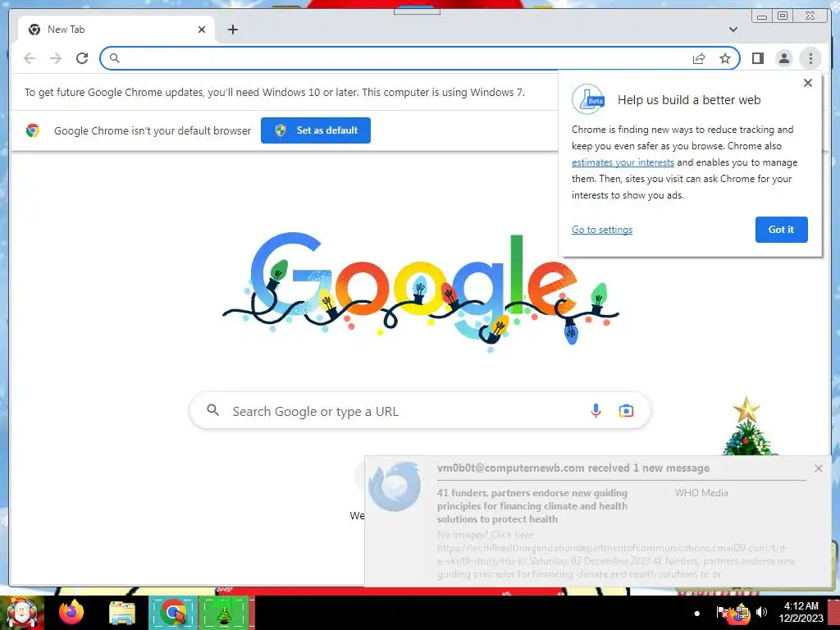Open File Explorer from the taskbar

[x=122, y=613]
